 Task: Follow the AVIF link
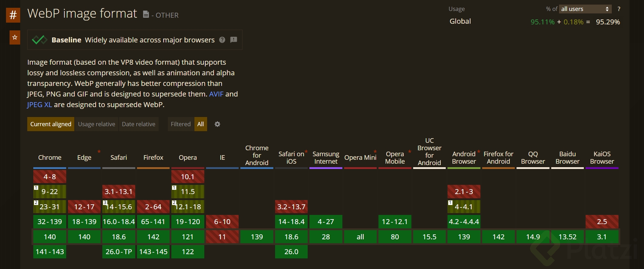coord(216,94)
